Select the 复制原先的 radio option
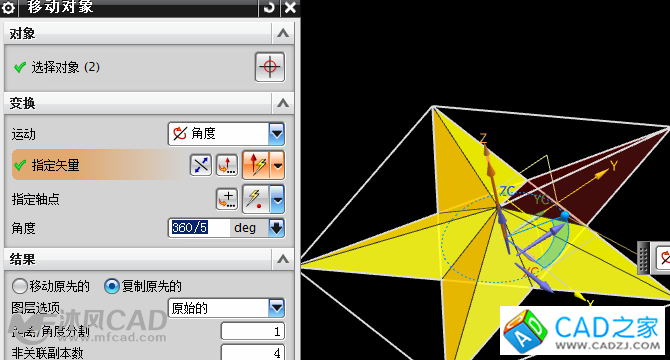The height and width of the screenshot is (360, 670). [x=143, y=286]
